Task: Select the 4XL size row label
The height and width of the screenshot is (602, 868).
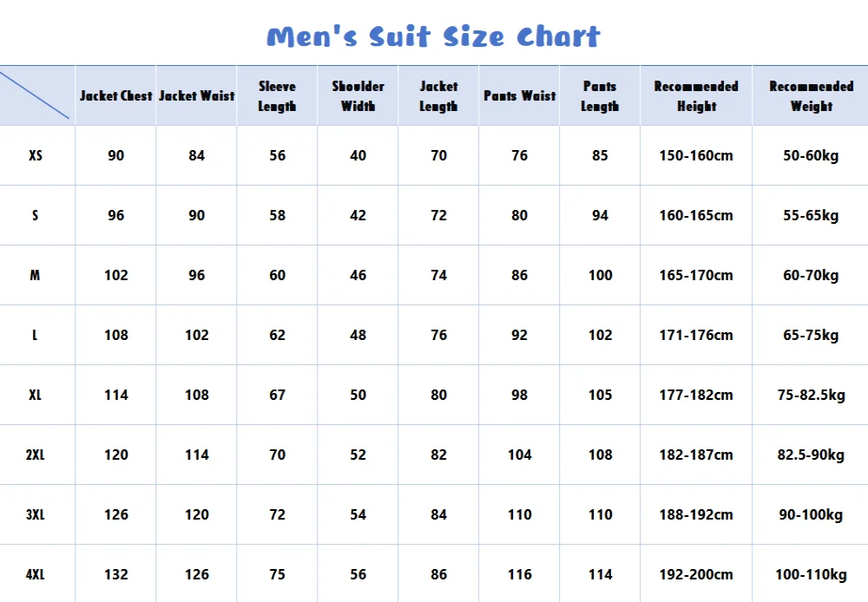Action: [36, 574]
